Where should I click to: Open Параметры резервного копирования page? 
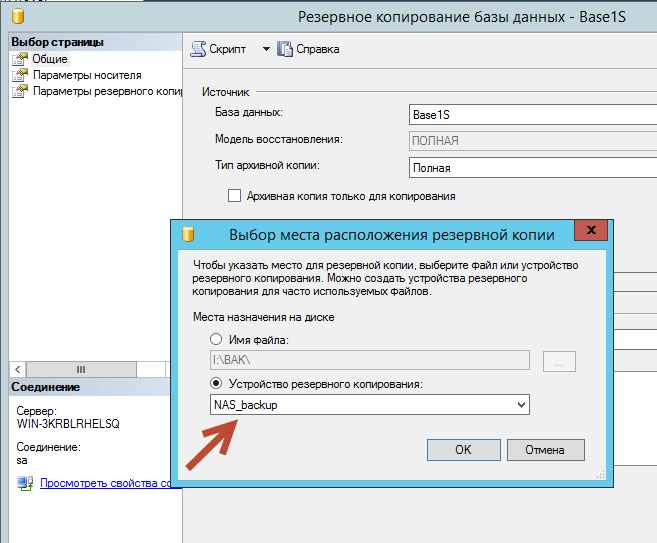[107, 91]
